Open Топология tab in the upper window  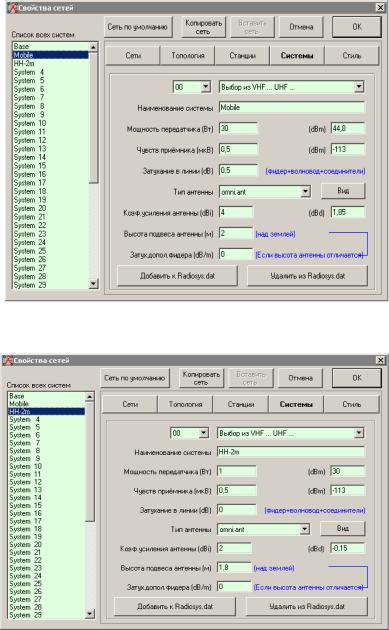[x=188, y=55]
